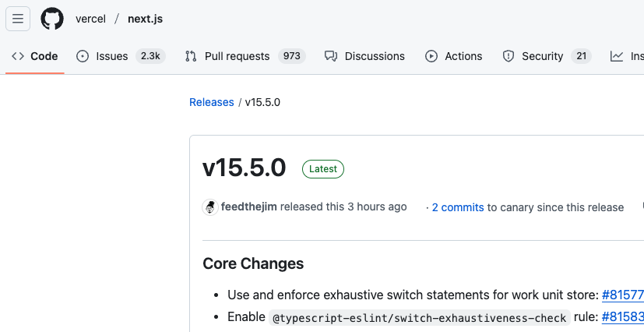Click the Code tab brackets icon
This screenshot has width=644, height=332.
point(18,56)
